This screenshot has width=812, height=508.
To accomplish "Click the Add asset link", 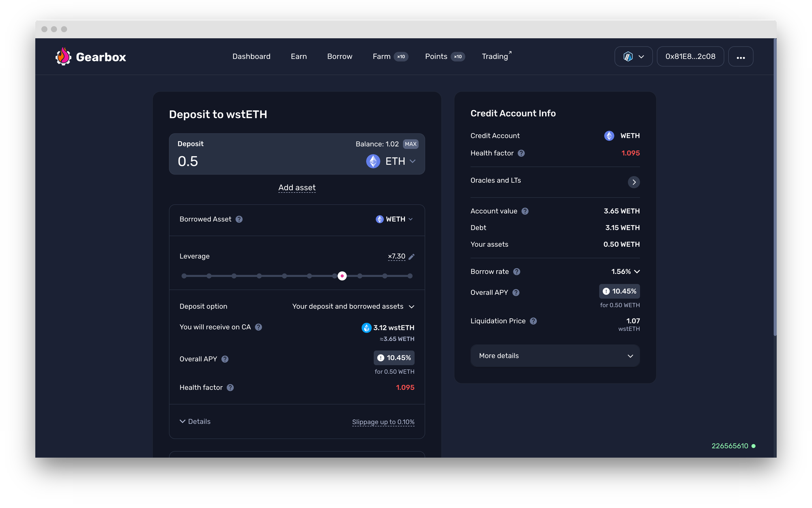I will (x=297, y=187).
